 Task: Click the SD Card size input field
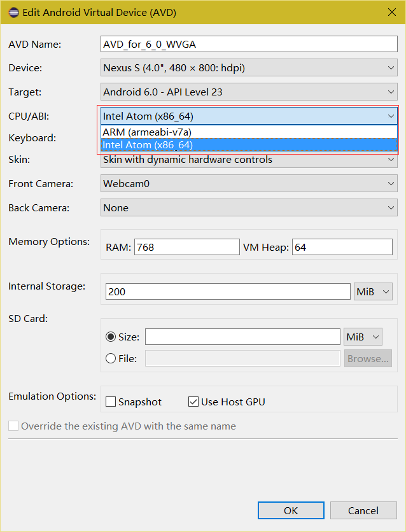pos(242,337)
